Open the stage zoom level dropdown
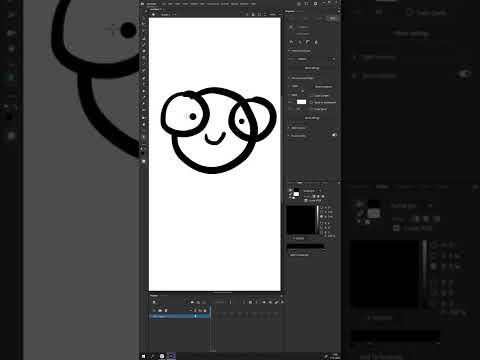This screenshot has width=480, height=360. click(273, 15)
